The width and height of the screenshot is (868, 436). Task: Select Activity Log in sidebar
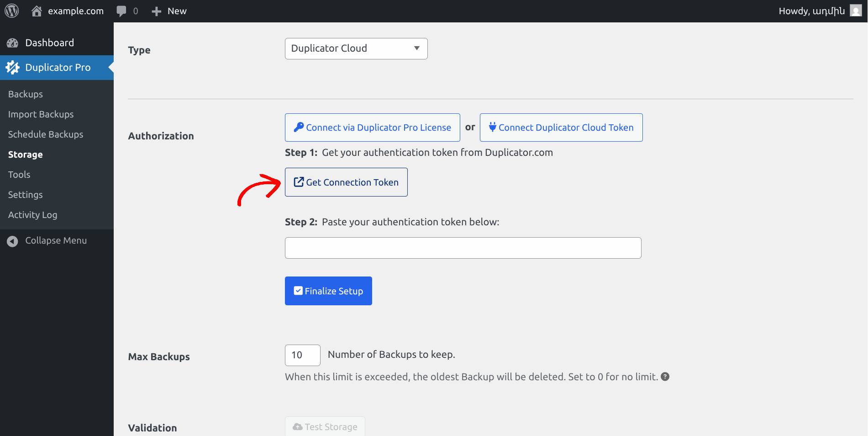tap(32, 215)
